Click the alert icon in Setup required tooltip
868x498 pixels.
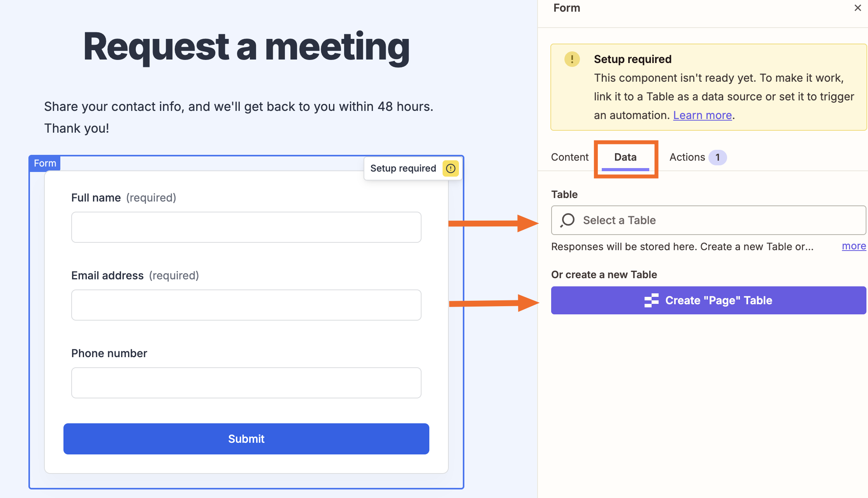point(450,168)
